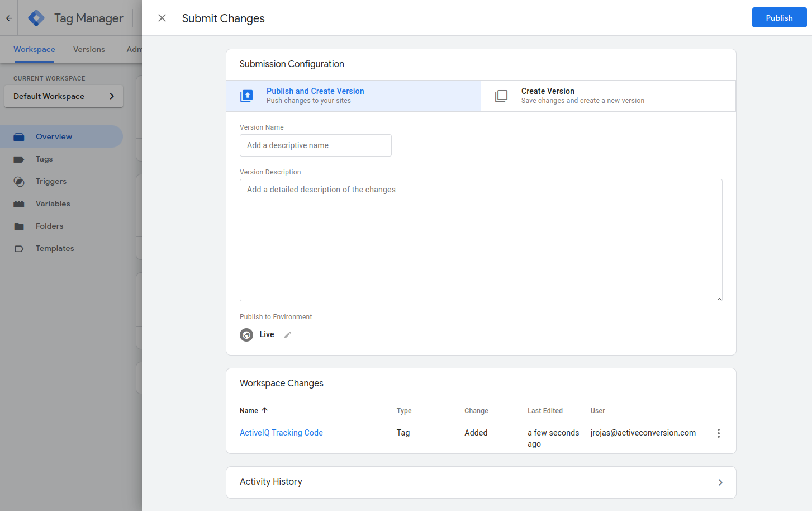Select Publish and Create Version option
Viewport: 812px width, 511px height.
(353, 96)
